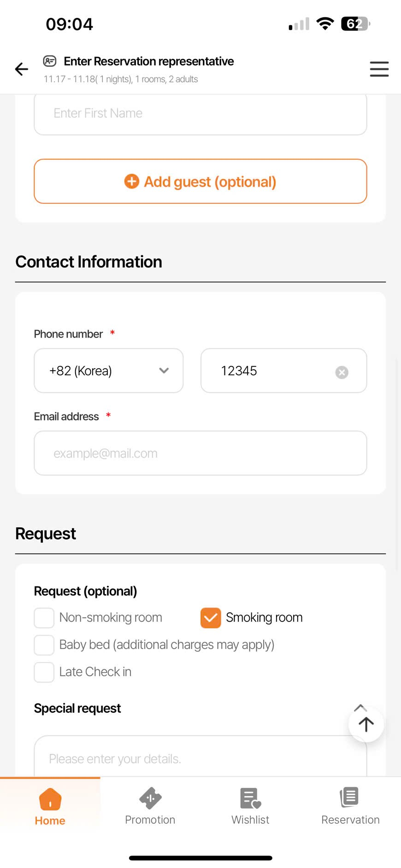Open the +82 (Korea) country code dropdown
The height and width of the screenshot is (868, 401).
(109, 371)
